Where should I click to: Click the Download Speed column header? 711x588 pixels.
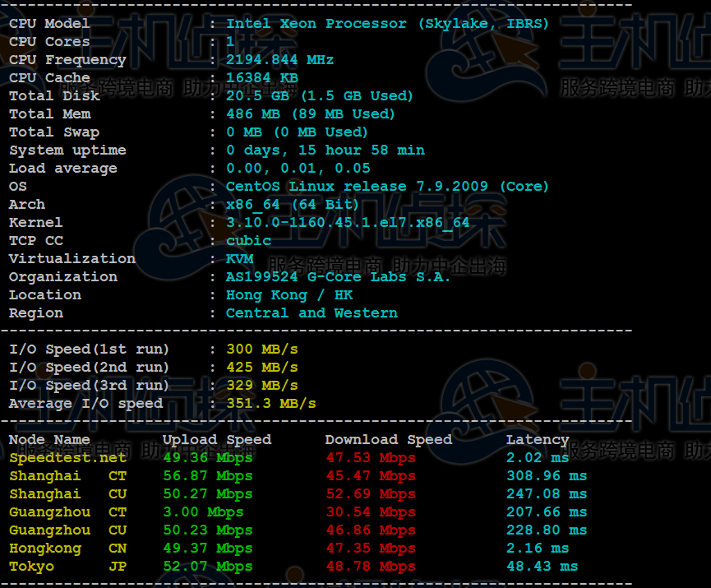click(x=388, y=440)
